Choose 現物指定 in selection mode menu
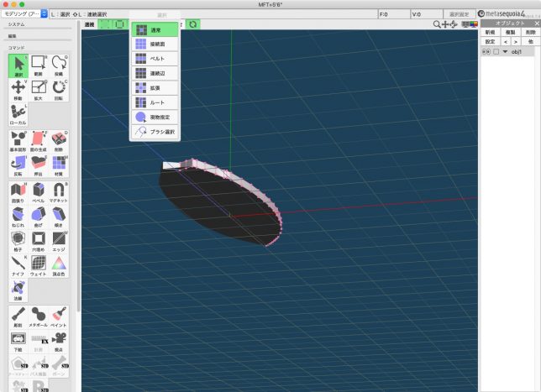The width and height of the screenshot is (541, 392). 155,118
